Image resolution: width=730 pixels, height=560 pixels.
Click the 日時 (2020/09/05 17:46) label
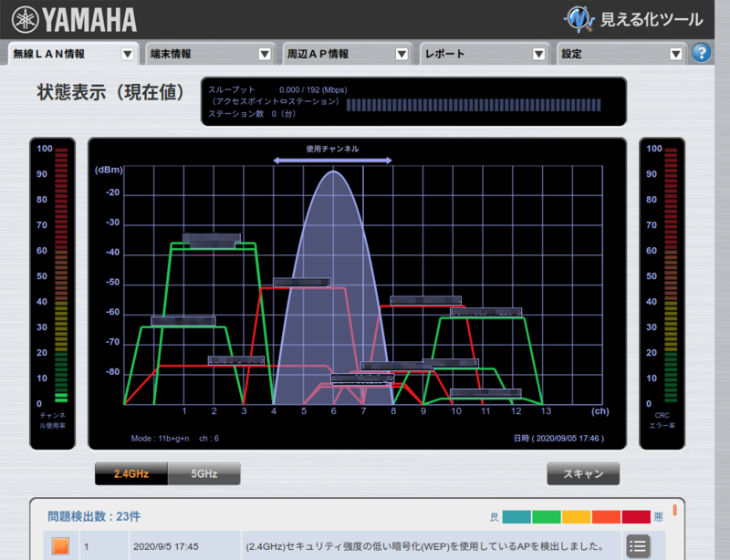(x=558, y=439)
